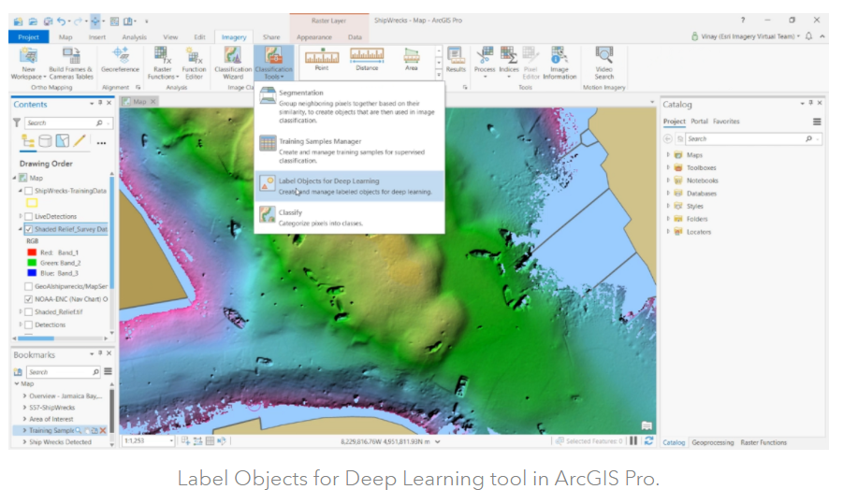Select the Ship Wrecks Detected bookmark
The width and height of the screenshot is (843, 504).
60,442
